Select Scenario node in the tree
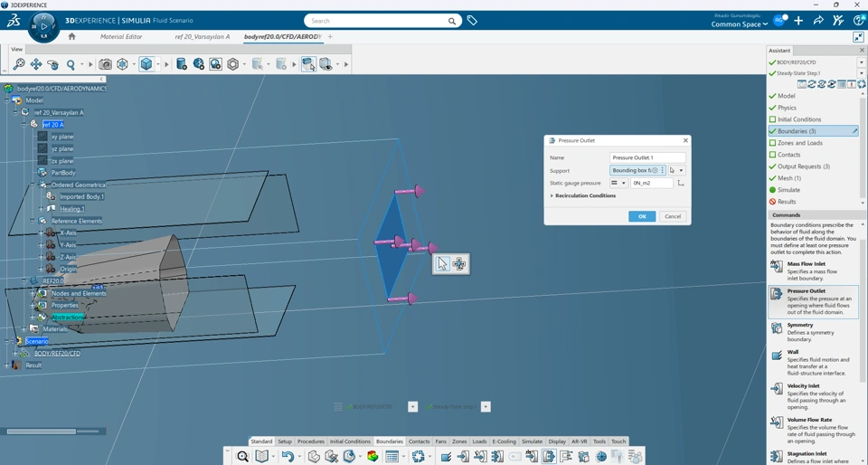 36,341
